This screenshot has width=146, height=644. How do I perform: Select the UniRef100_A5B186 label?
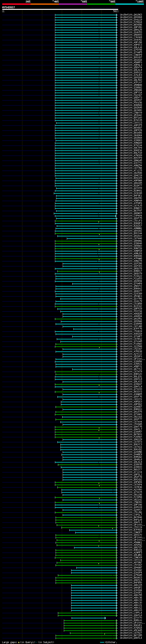click(131, 90)
